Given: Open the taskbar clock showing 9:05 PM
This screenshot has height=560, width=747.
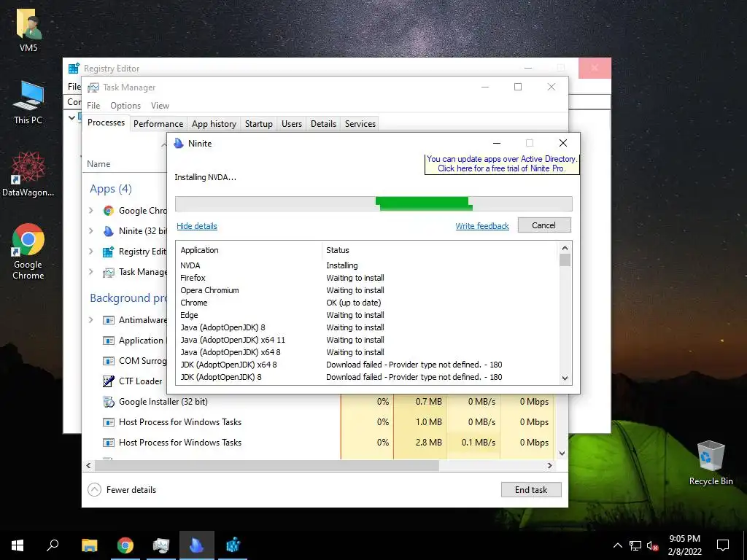Looking at the screenshot, I should click(684, 545).
